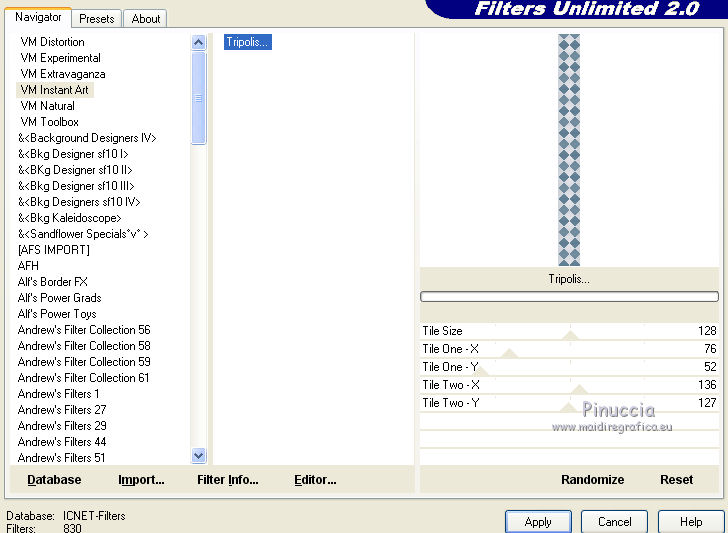Image resolution: width=728 pixels, height=533 pixels.
Task: Select VM Instant Art category
Action: (55, 90)
